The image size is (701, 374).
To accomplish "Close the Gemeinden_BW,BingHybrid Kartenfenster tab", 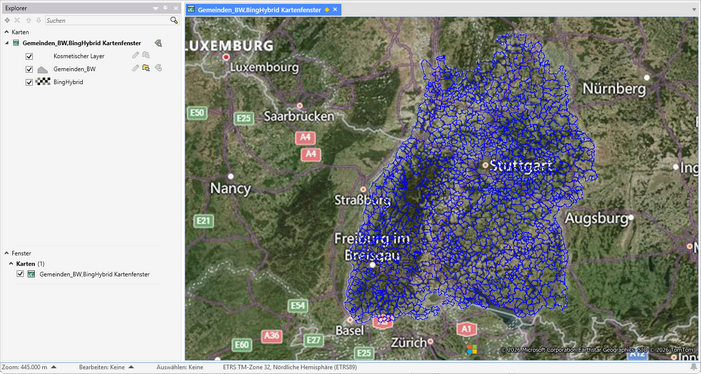I will 335,9.
